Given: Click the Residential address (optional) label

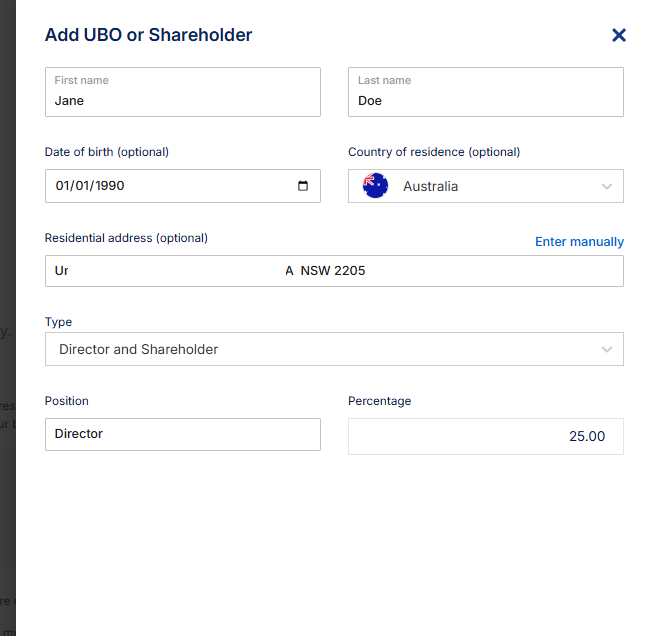Looking at the screenshot, I should click(x=126, y=238).
